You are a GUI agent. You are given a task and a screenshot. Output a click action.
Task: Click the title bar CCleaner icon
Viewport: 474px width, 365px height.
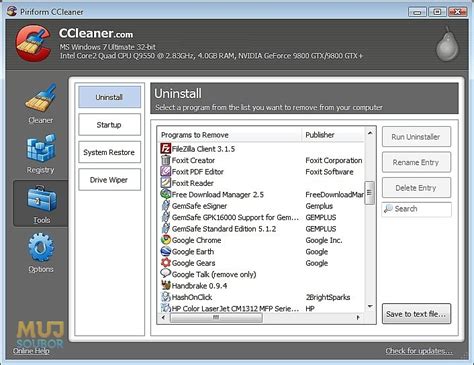click(x=12, y=11)
